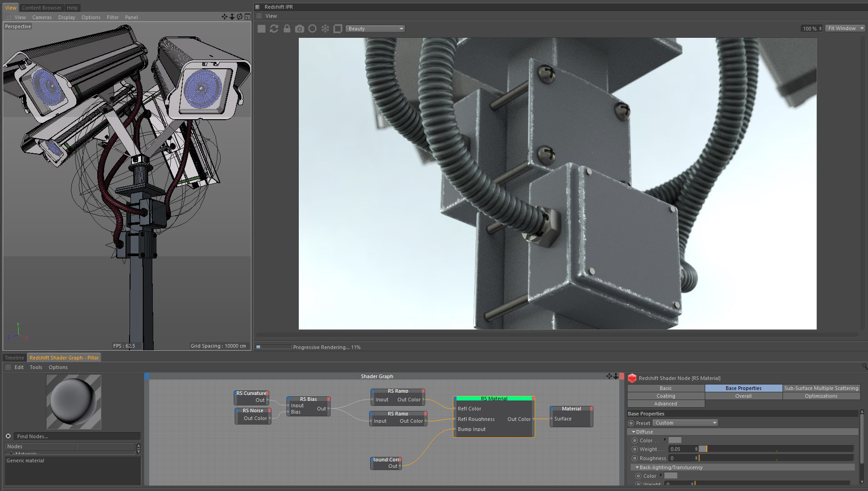Click the IPR render region frame icon
The height and width of the screenshot is (491, 868).
(x=338, y=29)
